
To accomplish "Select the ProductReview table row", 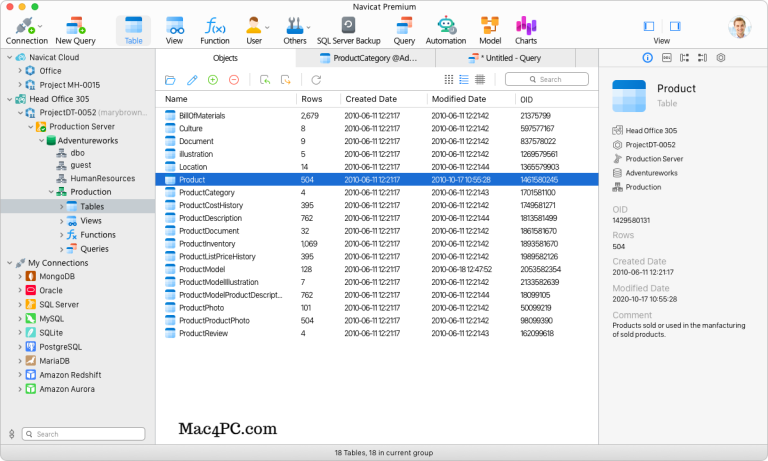I will pyautogui.click(x=377, y=333).
